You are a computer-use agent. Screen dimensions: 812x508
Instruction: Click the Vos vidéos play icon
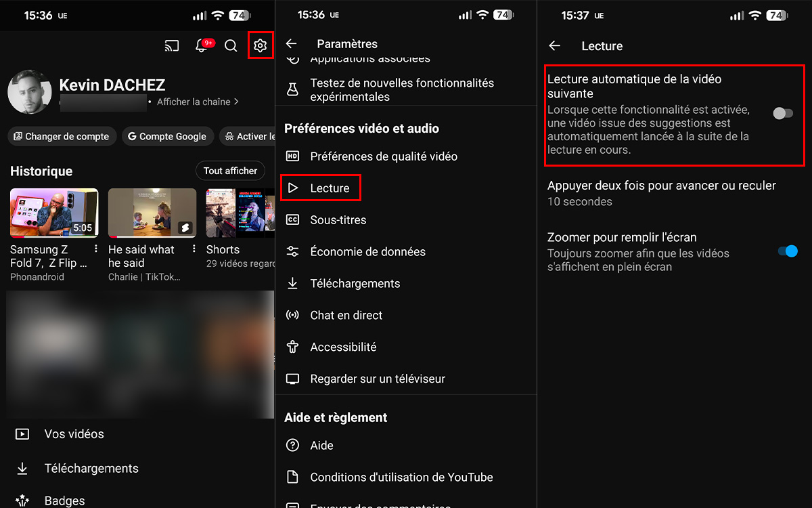coord(21,433)
